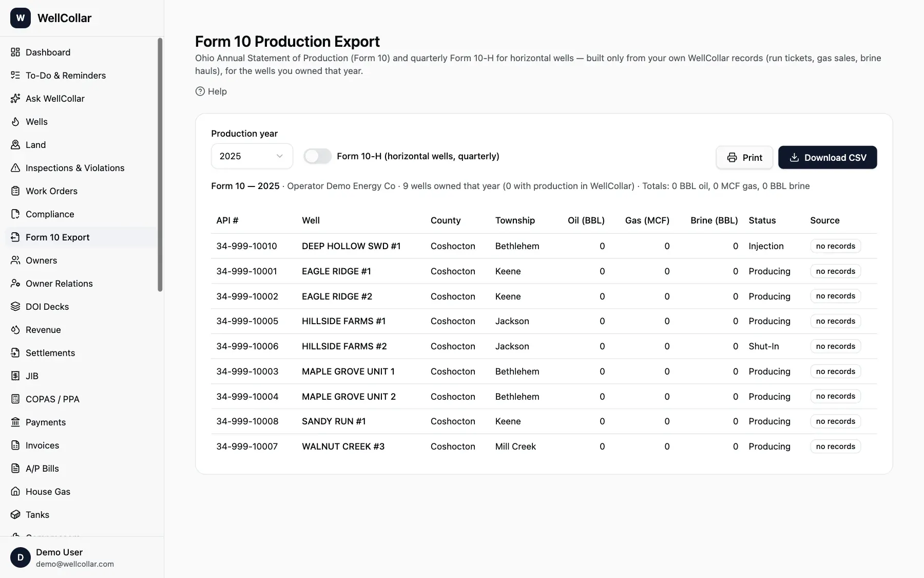Image resolution: width=924 pixels, height=578 pixels.
Task: Click the Status column header
Action: point(762,220)
